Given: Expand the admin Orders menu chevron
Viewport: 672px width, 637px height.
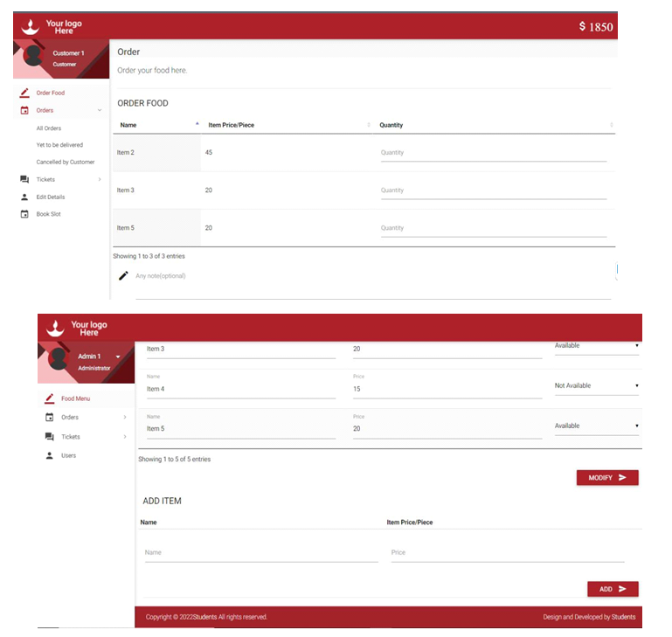Looking at the screenshot, I should (125, 417).
